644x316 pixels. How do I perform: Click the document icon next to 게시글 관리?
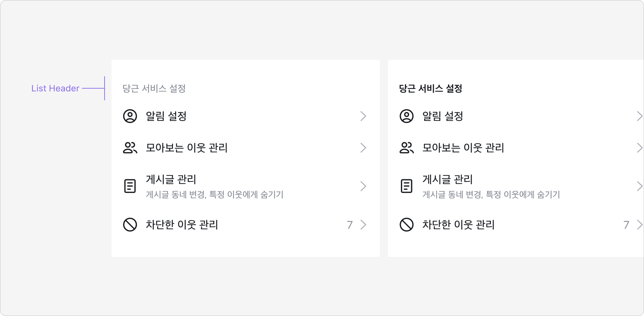point(130,186)
